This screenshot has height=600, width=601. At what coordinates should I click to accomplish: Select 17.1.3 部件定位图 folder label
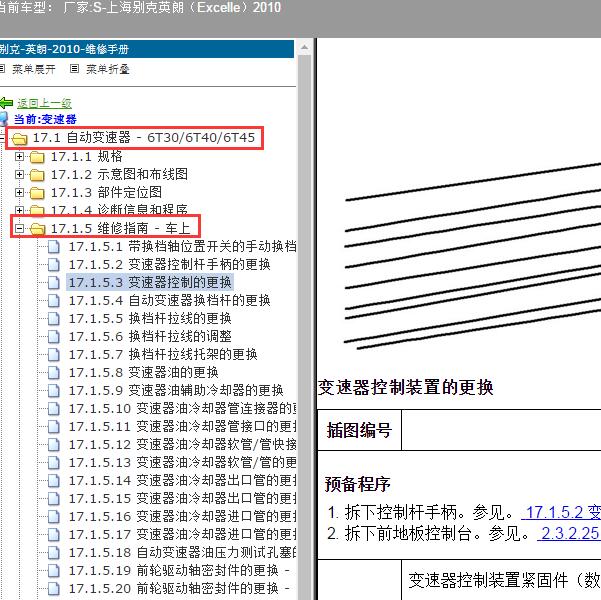pos(106,192)
